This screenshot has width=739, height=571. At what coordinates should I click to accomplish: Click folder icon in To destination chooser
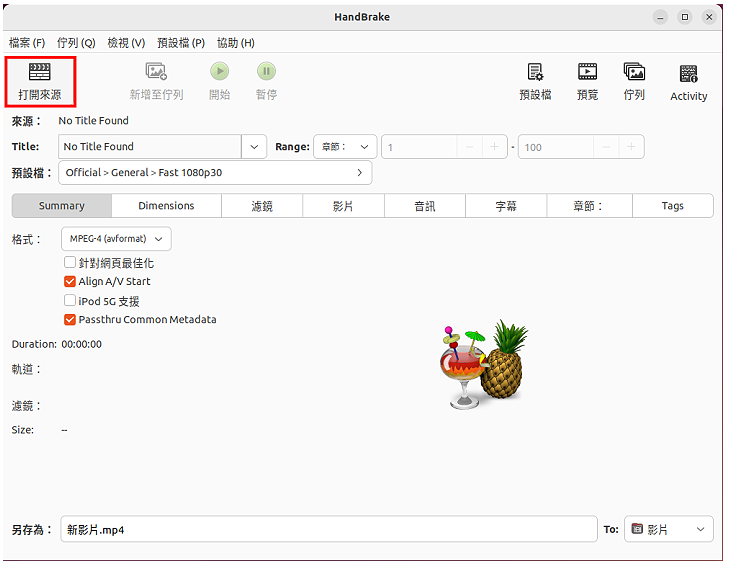637,529
